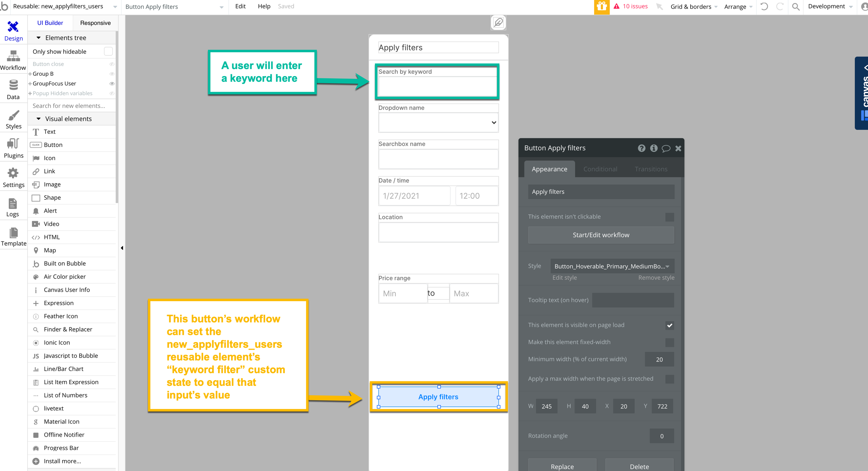Switch to the Responsive tab
This screenshot has width=868, height=471.
click(95, 23)
